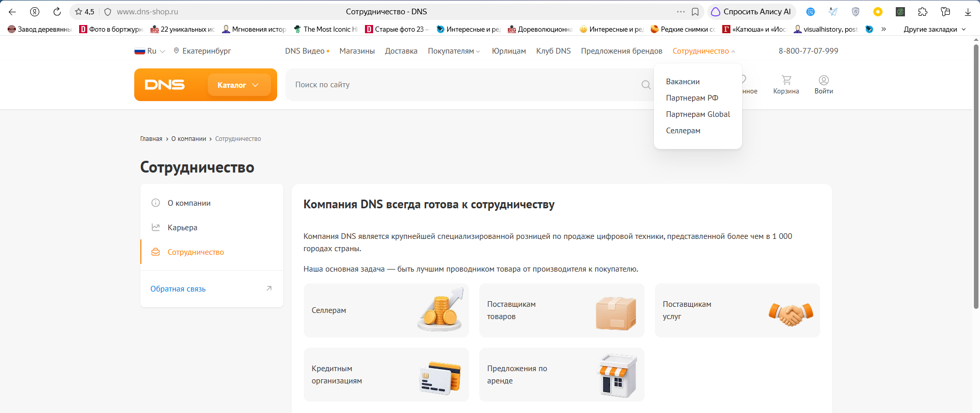This screenshot has width=980, height=413.
Task: Select Селлерам in dropdown menu
Action: [x=683, y=131]
